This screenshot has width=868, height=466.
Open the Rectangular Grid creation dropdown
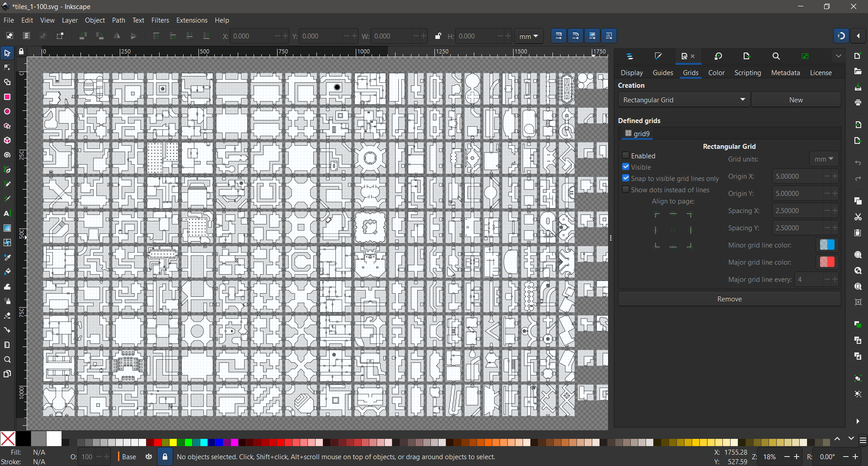click(684, 100)
